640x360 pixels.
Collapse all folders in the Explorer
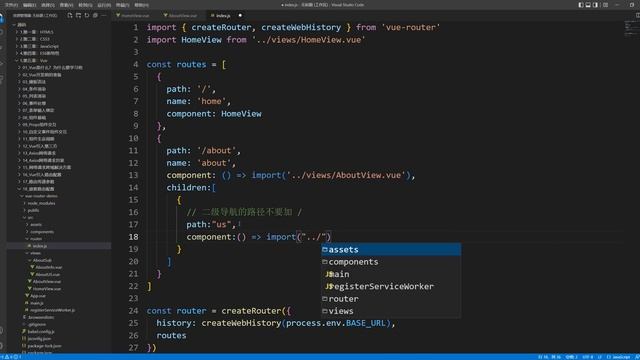click(x=95, y=16)
